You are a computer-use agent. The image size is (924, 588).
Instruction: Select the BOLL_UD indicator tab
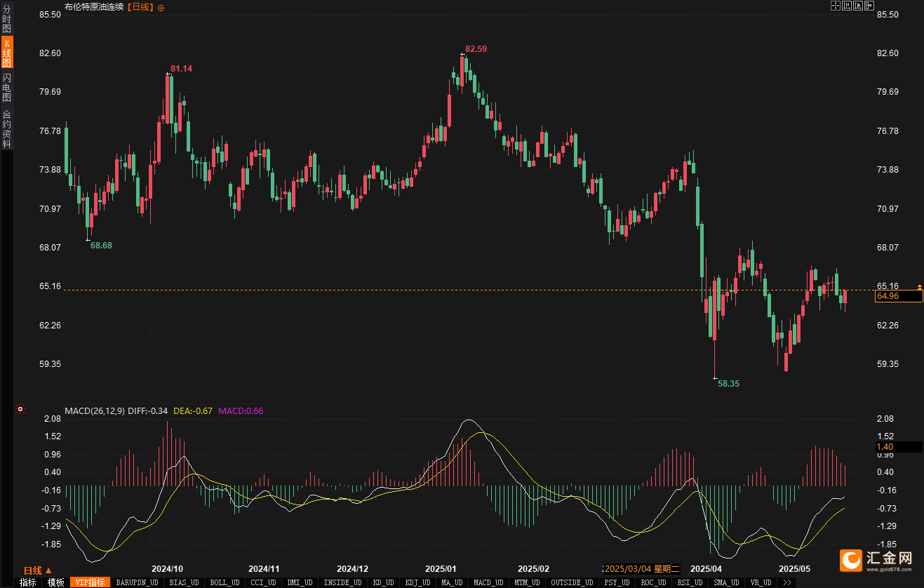(225, 582)
